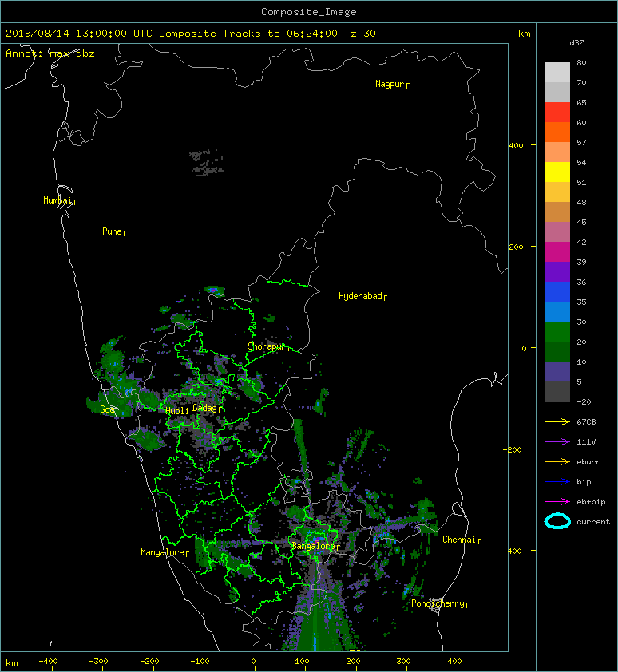The image size is (618, 672).
Task: Click the cyan 'current' ellipse symbol
Action: click(x=557, y=522)
